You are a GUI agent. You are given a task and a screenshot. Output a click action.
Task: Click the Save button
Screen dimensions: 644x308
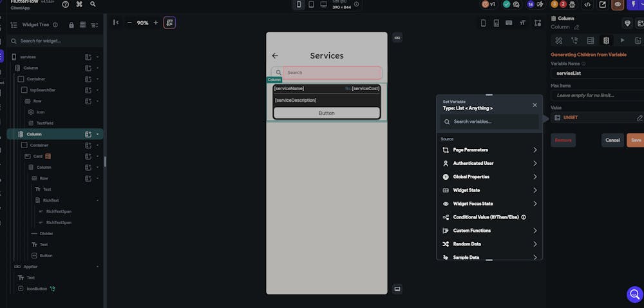pos(636,140)
